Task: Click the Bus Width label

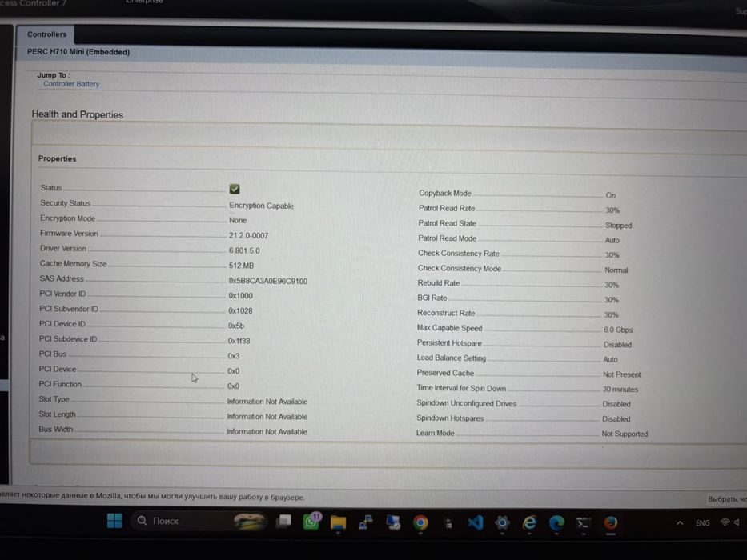Action: coord(56,429)
